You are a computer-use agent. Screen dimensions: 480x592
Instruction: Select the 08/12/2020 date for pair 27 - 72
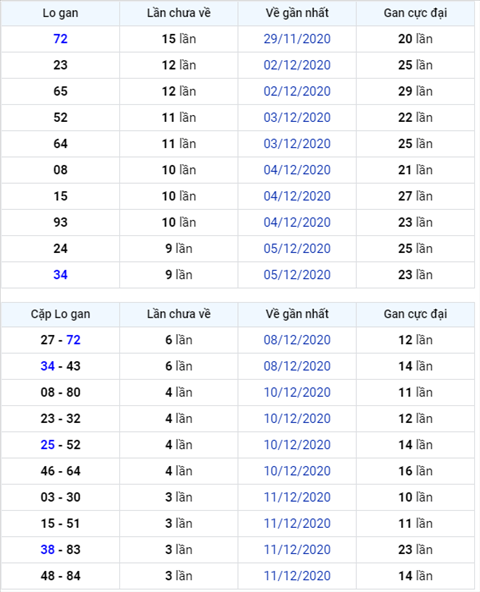tap(297, 340)
